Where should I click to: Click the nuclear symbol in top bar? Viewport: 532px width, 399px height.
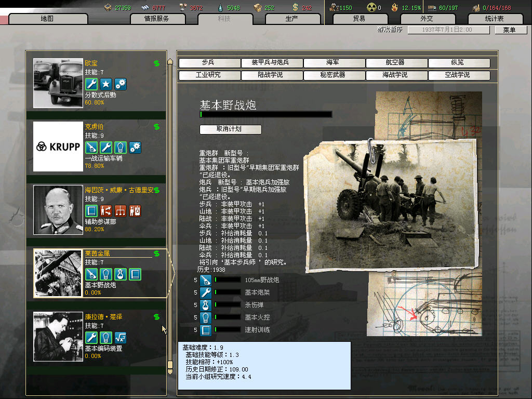pos(371,8)
